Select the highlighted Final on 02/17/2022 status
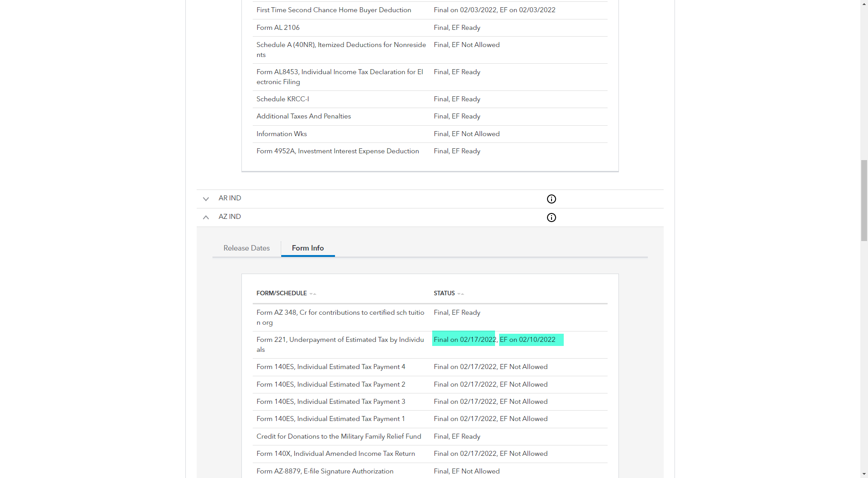868x478 pixels. pos(463,339)
